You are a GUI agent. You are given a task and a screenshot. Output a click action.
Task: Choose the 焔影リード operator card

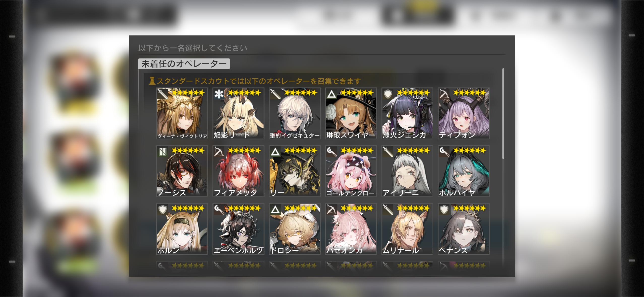[x=238, y=113]
